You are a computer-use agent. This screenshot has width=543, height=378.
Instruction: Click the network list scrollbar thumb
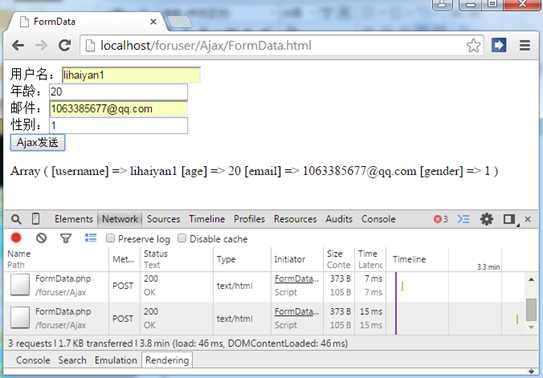pos(531,310)
